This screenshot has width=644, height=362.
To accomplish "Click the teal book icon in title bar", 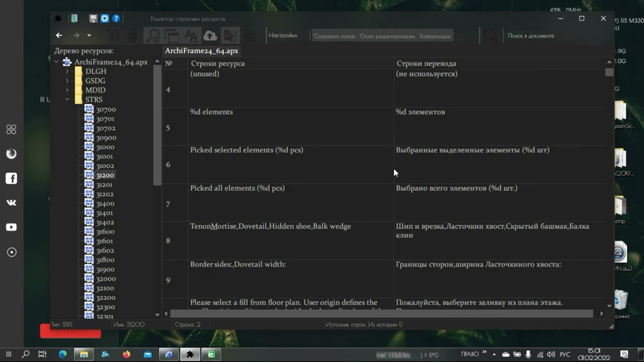I will 74,19.
